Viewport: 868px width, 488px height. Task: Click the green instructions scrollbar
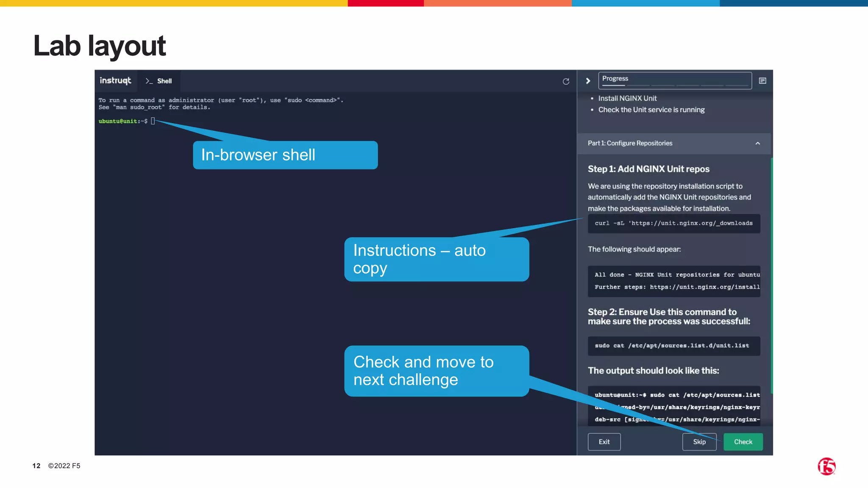[x=771, y=275]
